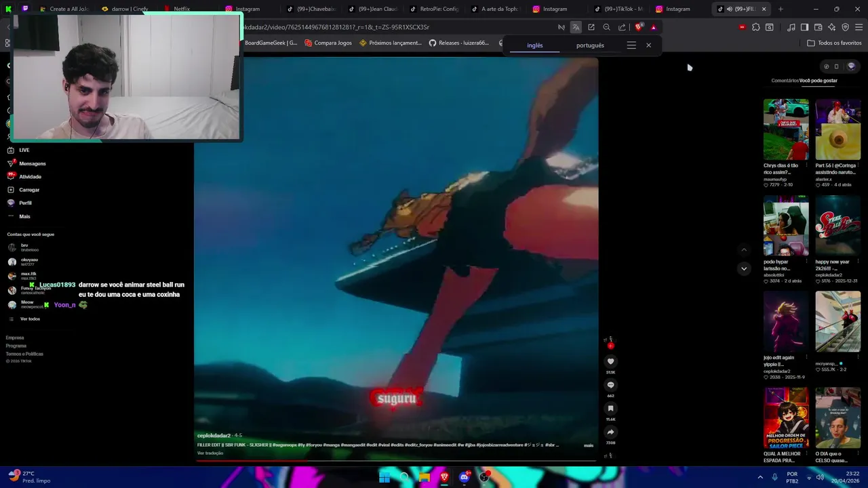Click the red video speed extension icon
The width and height of the screenshot is (868, 488).
tap(742, 27)
